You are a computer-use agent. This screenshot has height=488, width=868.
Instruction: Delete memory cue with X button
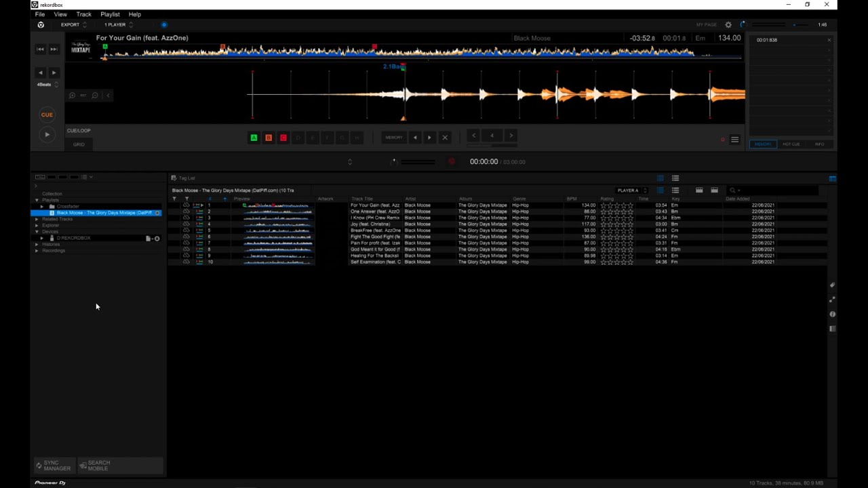click(445, 138)
